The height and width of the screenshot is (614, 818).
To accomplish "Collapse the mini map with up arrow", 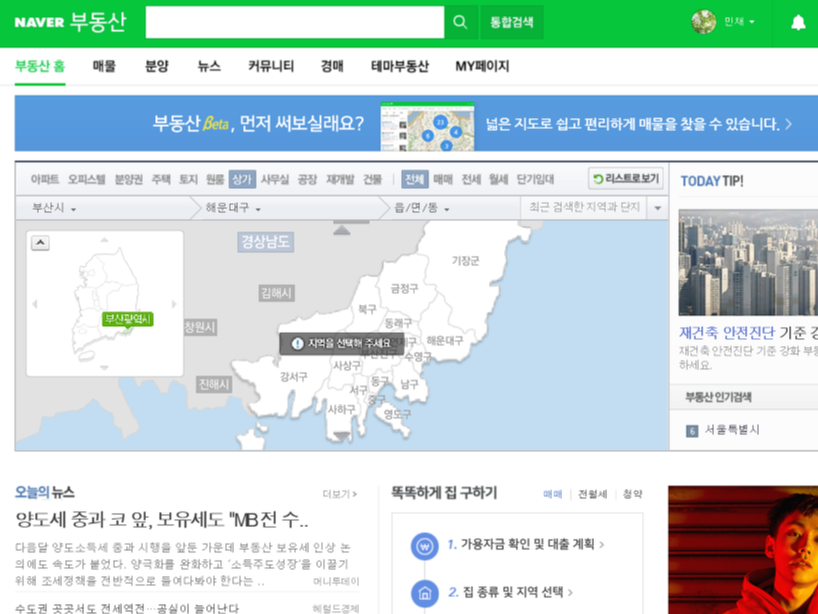I will [41, 243].
